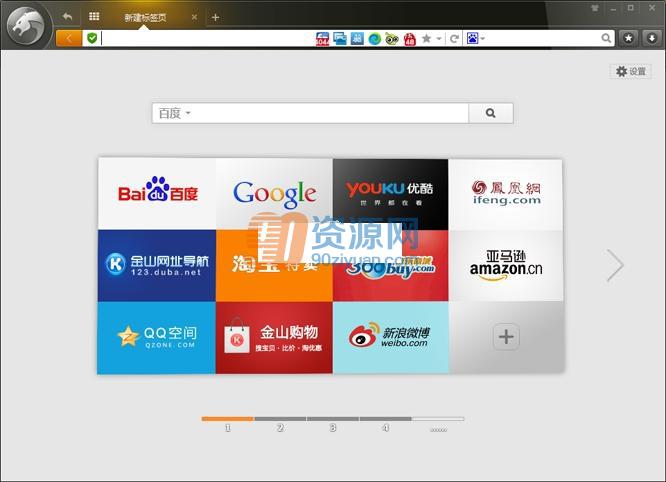Open the 新浪微博 weibo.com tile

[x=391, y=338]
